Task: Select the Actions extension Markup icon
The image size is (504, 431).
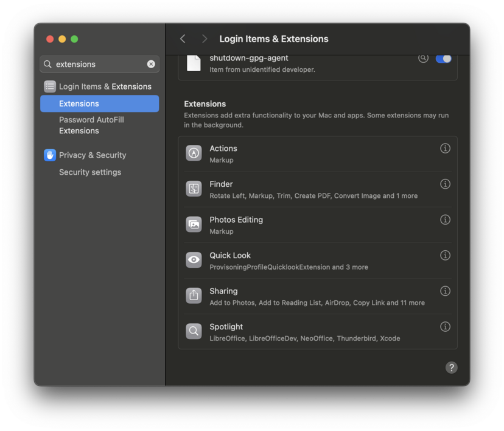Action: coord(194,153)
